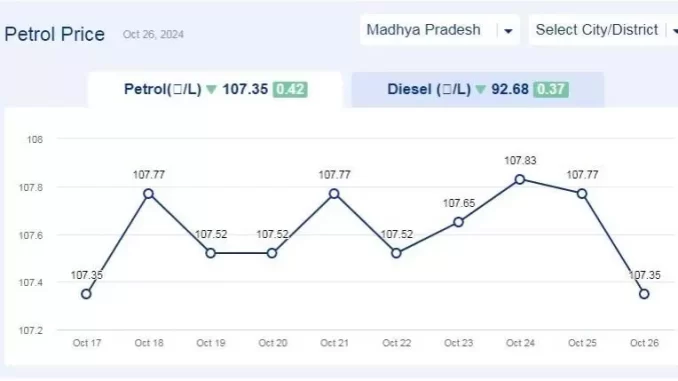This screenshot has height=381, width=678.
Task: Select the Oct 25 data point
Action: coord(582,194)
